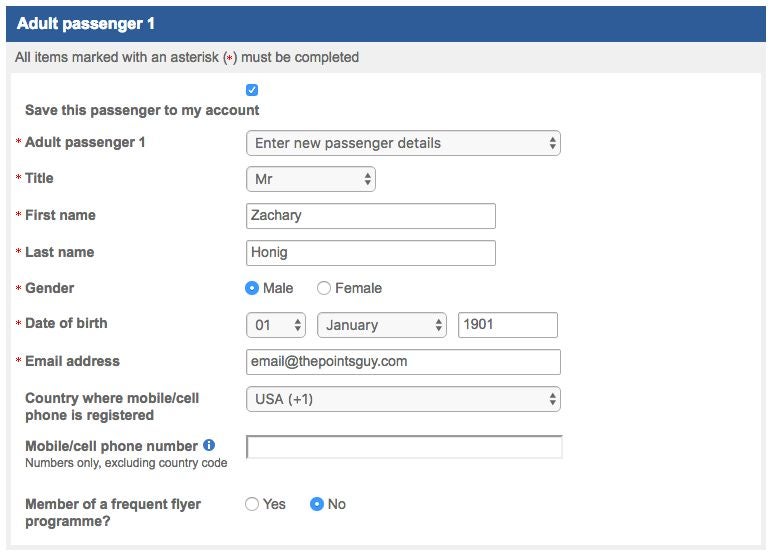Open the phone country dropdown showing USA (+1)

coord(403,399)
